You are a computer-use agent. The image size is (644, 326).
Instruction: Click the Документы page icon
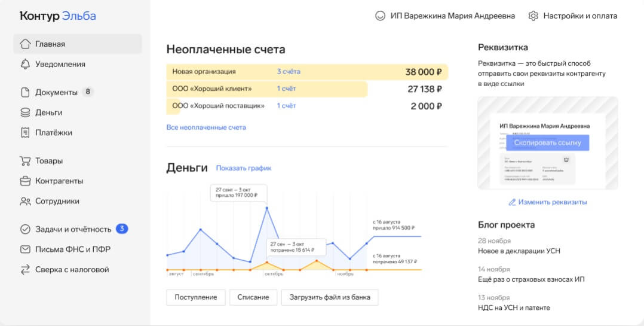(x=25, y=93)
